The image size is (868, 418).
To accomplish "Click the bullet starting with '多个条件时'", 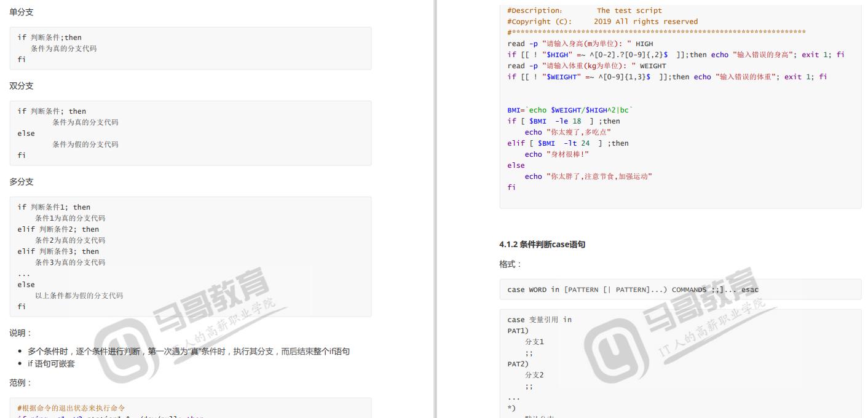I will pos(188,352).
